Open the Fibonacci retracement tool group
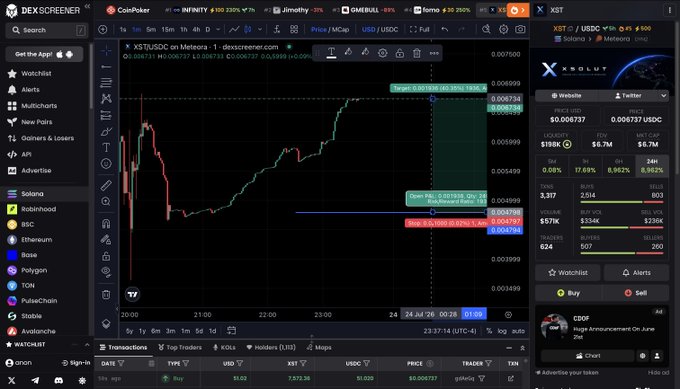Viewport: 680px width, 389px height. tap(106, 82)
